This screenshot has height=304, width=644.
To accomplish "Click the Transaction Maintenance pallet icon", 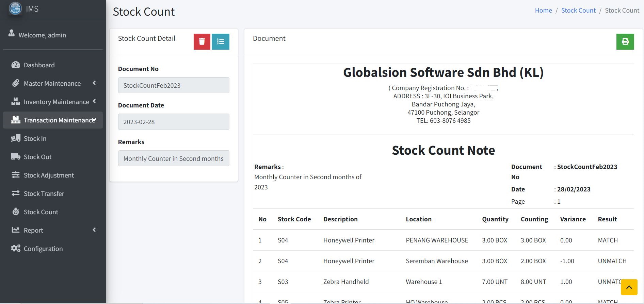I will click(16, 120).
